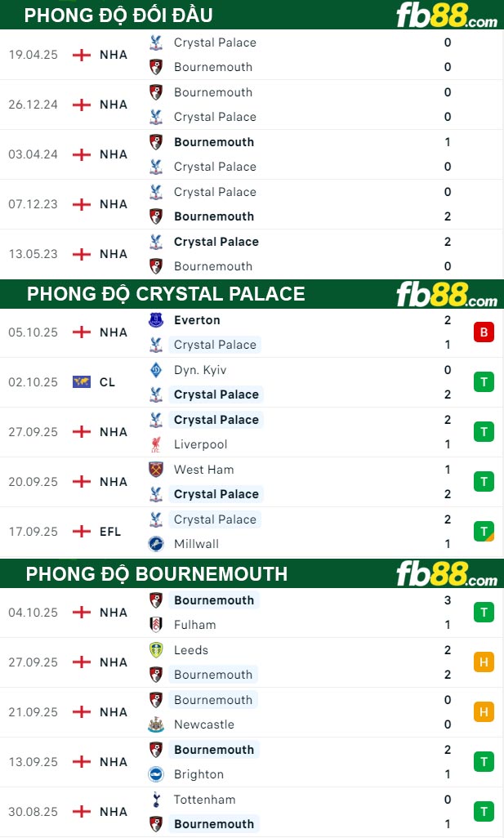Click the green T badge for Fulham match

coord(484,613)
